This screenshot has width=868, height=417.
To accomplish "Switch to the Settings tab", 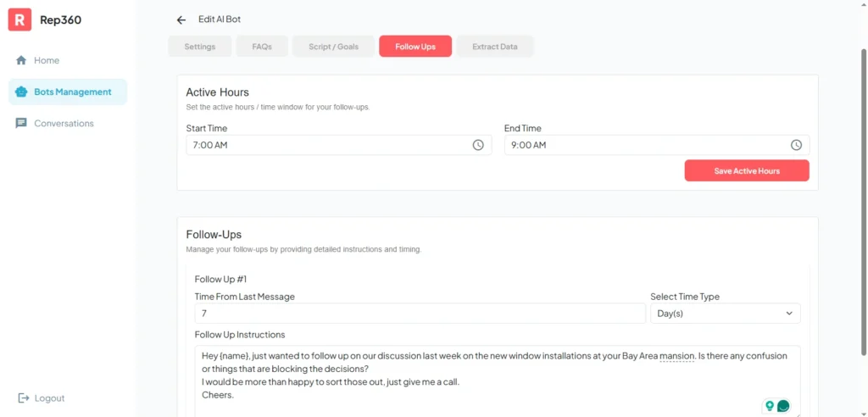I will [199, 47].
